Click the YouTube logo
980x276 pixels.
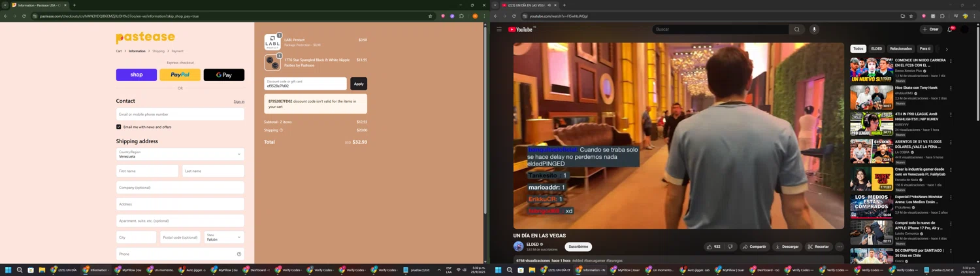pyautogui.click(x=521, y=29)
